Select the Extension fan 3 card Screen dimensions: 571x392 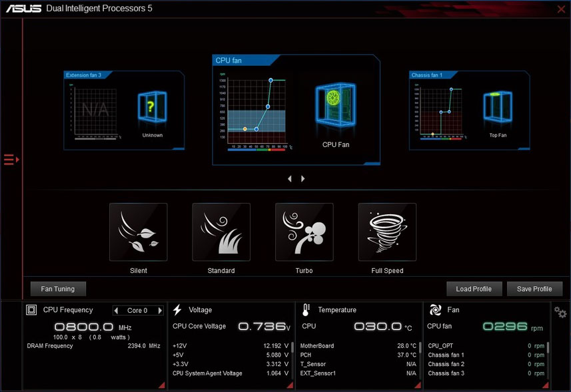click(124, 110)
